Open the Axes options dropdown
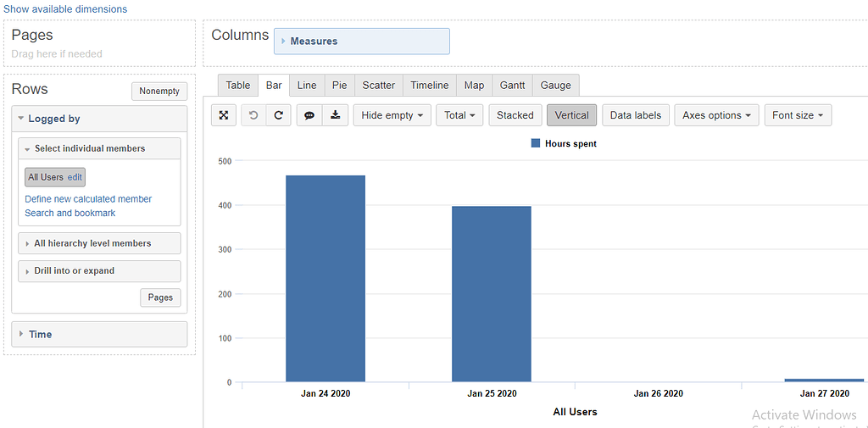868x428 pixels. (x=716, y=115)
